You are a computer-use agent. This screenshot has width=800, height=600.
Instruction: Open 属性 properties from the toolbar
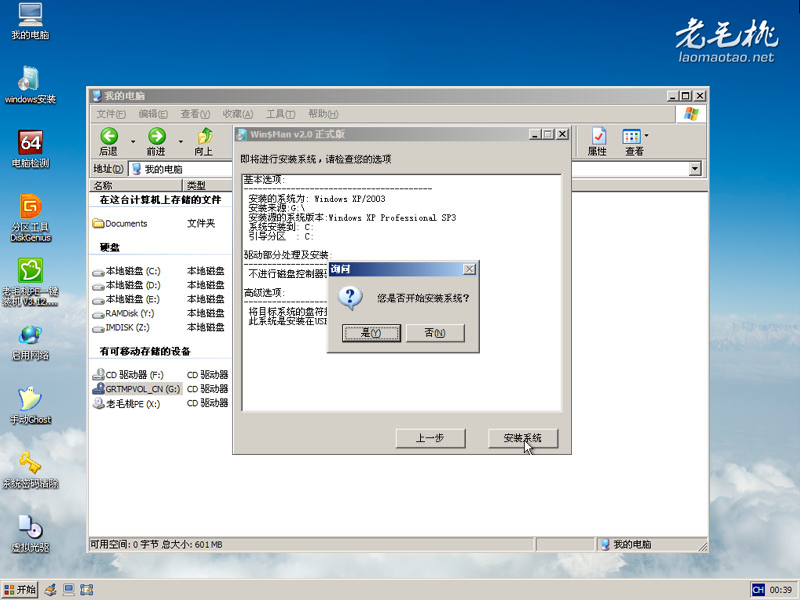click(597, 142)
